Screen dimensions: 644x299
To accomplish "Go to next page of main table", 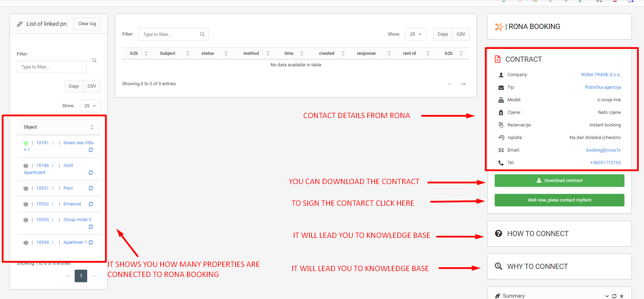I will [x=463, y=84].
